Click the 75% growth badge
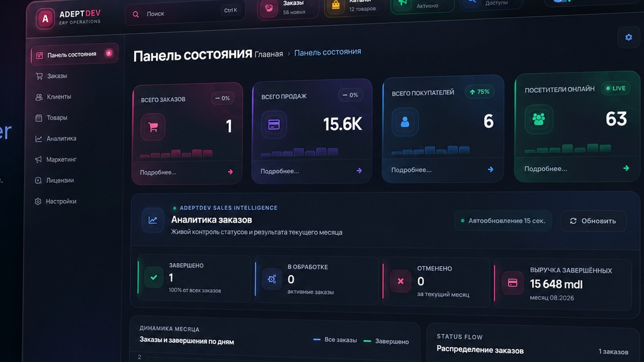The width and height of the screenshot is (644, 362). [x=480, y=92]
